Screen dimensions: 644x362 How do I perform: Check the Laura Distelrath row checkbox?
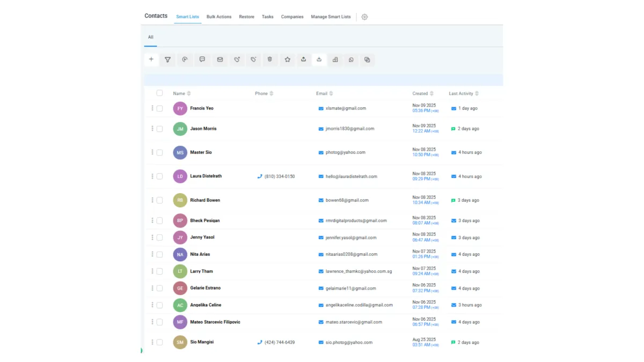(x=159, y=176)
